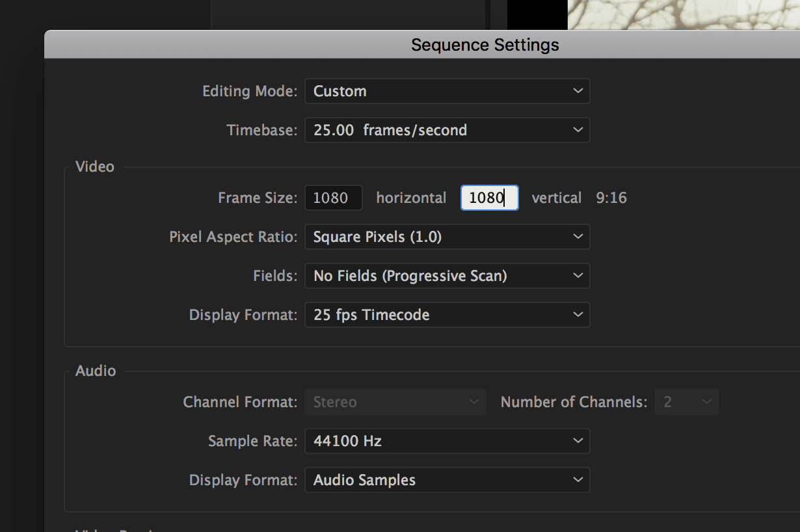
Task: Select the horizontal Frame Size field showing 1080
Action: pos(333,198)
